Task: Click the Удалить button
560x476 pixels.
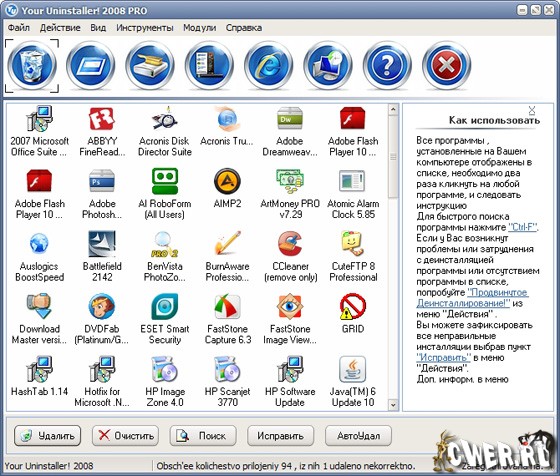Action: (48, 435)
